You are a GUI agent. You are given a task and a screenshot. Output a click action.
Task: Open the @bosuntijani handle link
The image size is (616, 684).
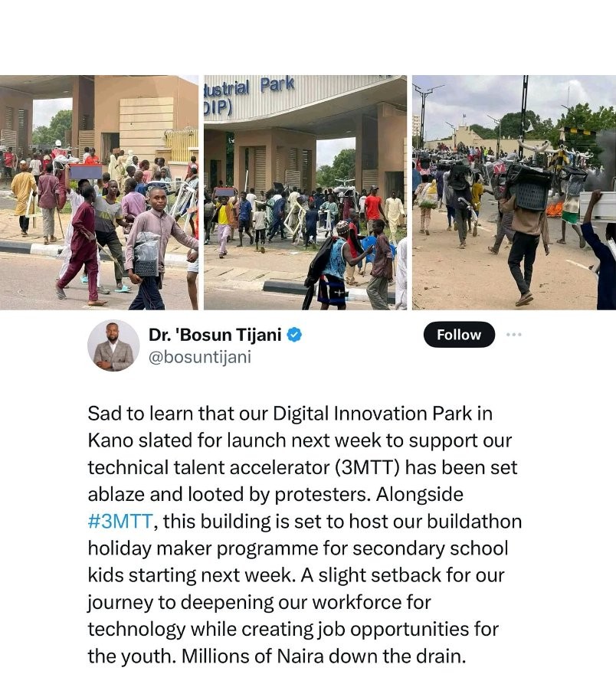(200, 357)
